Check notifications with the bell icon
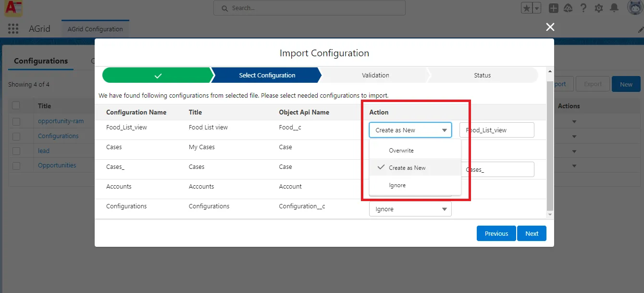Image resolution: width=644 pixels, height=293 pixels. (x=614, y=8)
